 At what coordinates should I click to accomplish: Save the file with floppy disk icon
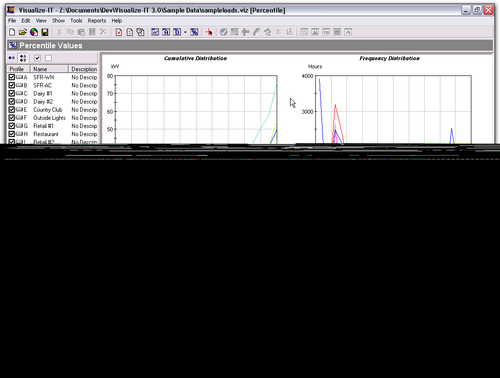pos(45,32)
